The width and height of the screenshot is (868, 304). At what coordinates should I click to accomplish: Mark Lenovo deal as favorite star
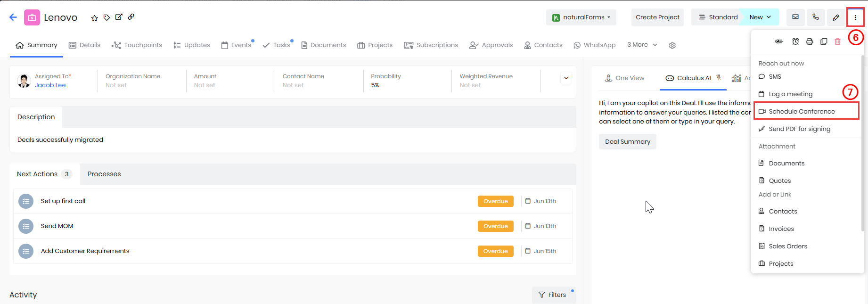94,18
